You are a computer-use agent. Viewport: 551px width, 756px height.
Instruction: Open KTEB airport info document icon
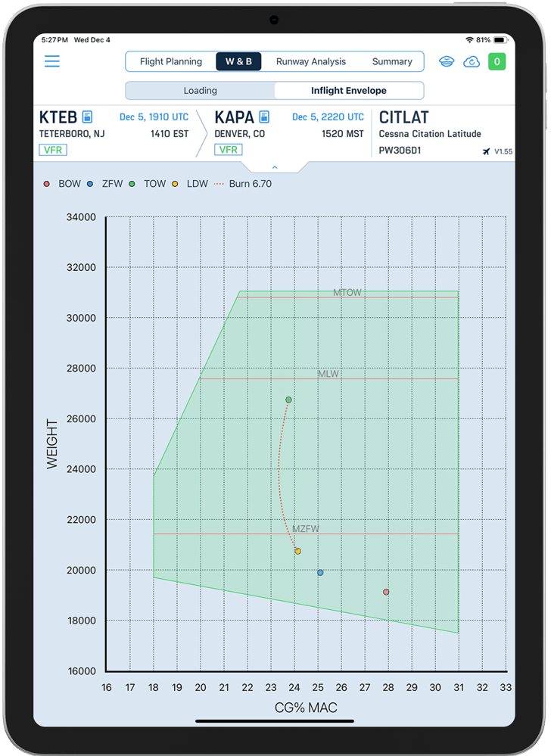point(88,117)
